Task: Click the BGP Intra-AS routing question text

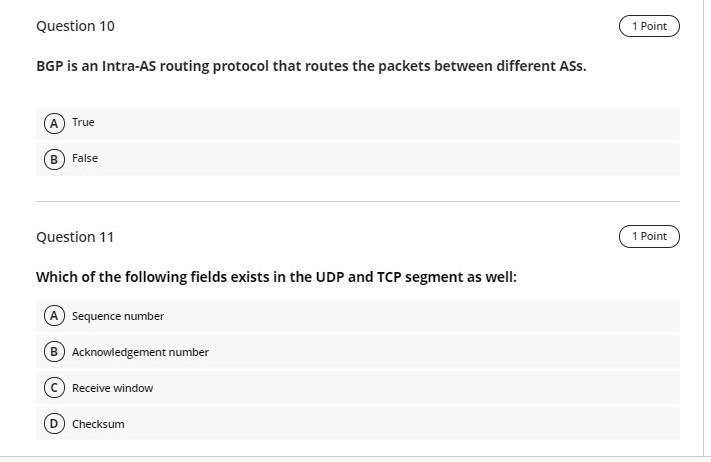Action: 311,66
